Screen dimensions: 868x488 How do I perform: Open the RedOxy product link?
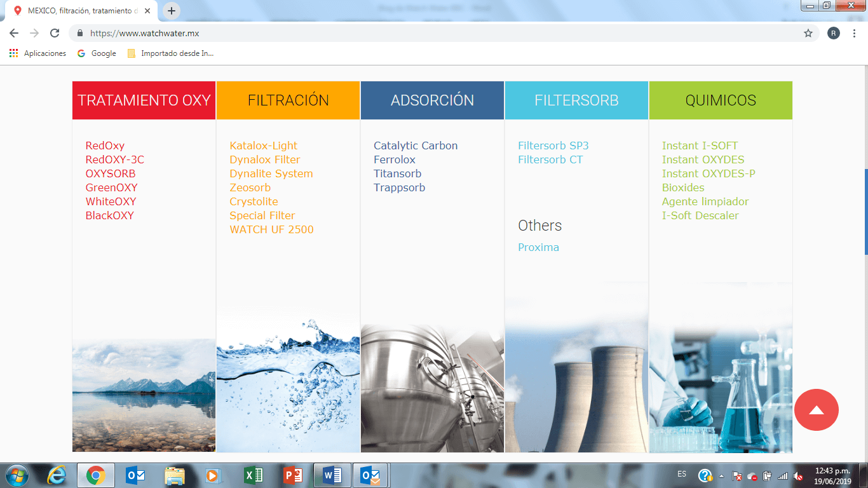pyautogui.click(x=105, y=146)
